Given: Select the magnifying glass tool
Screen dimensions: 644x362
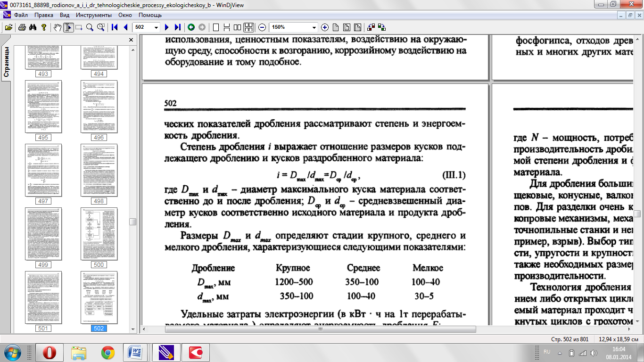Looking at the screenshot, I should 90,27.
